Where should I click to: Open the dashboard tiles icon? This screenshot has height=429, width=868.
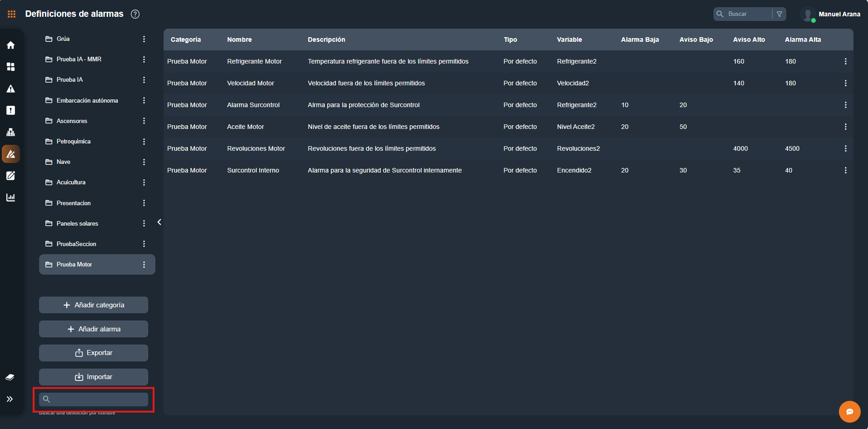coord(11,67)
